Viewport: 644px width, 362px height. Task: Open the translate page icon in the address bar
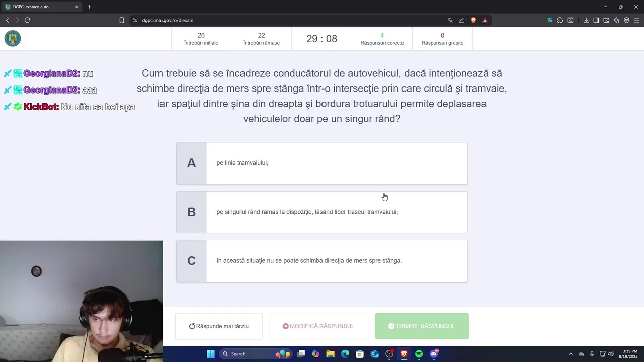[x=450, y=20]
